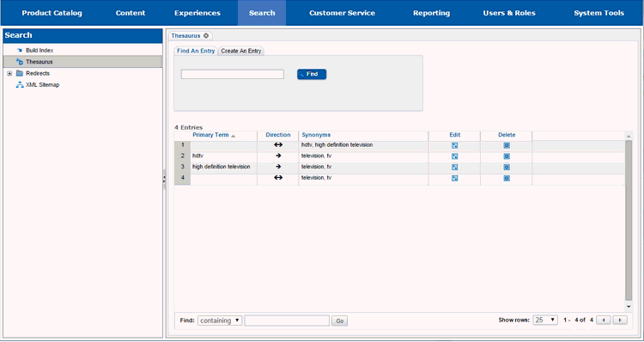Open the Show rows dropdown
Image resolution: width=644 pixels, height=342 pixels.
pos(545,320)
